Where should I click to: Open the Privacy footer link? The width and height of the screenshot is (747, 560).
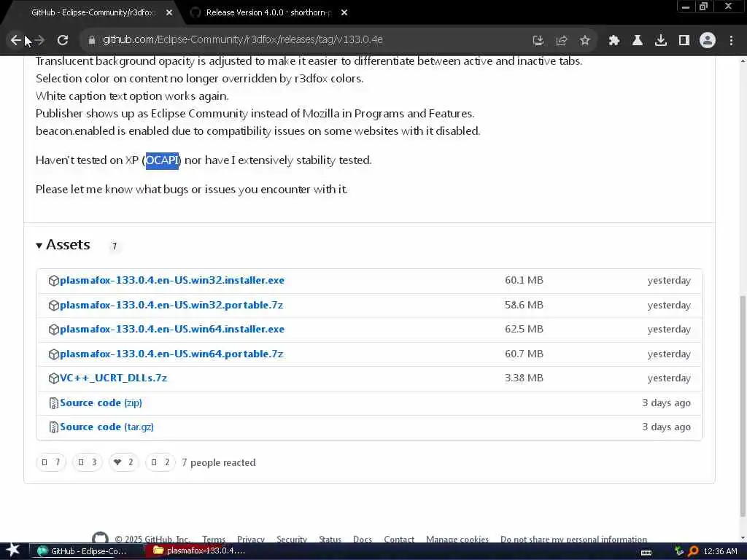tap(251, 539)
